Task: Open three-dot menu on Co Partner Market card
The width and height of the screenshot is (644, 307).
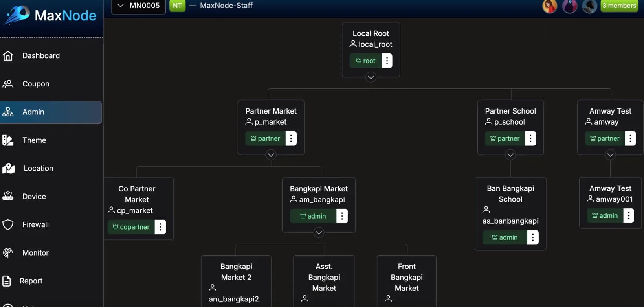Action: (x=160, y=227)
